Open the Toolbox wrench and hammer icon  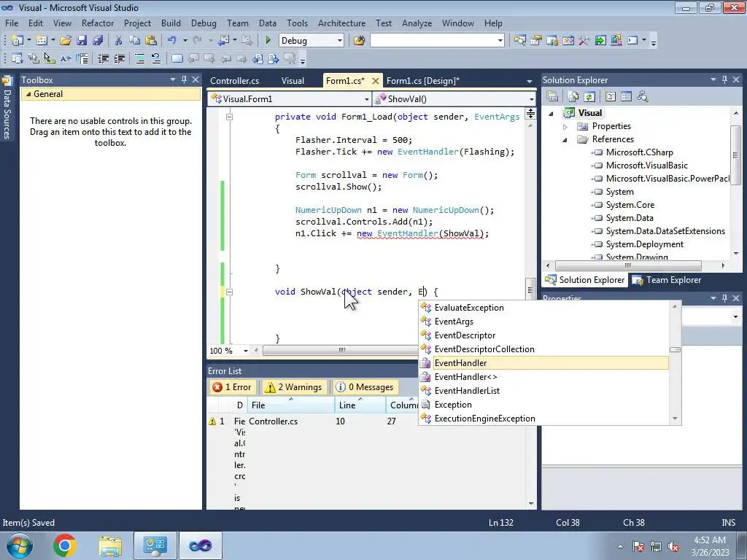tap(584, 41)
